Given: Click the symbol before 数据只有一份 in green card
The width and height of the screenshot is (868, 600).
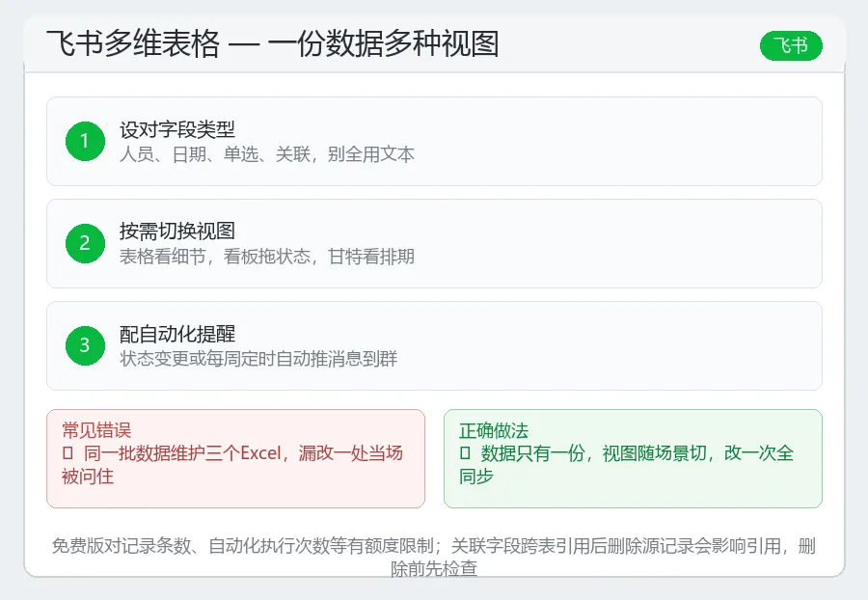Looking at the screenshot, I should (465, 454).
